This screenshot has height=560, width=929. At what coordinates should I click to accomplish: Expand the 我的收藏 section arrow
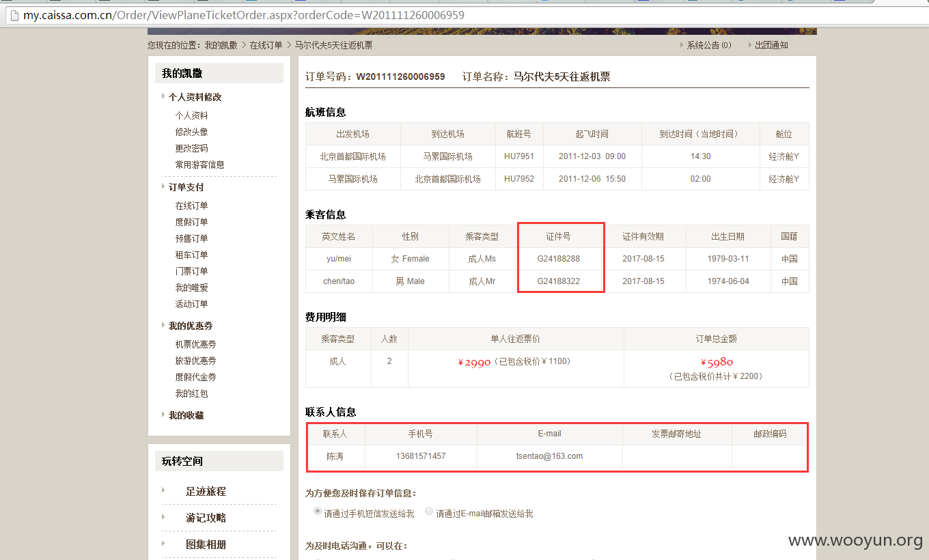163,415
